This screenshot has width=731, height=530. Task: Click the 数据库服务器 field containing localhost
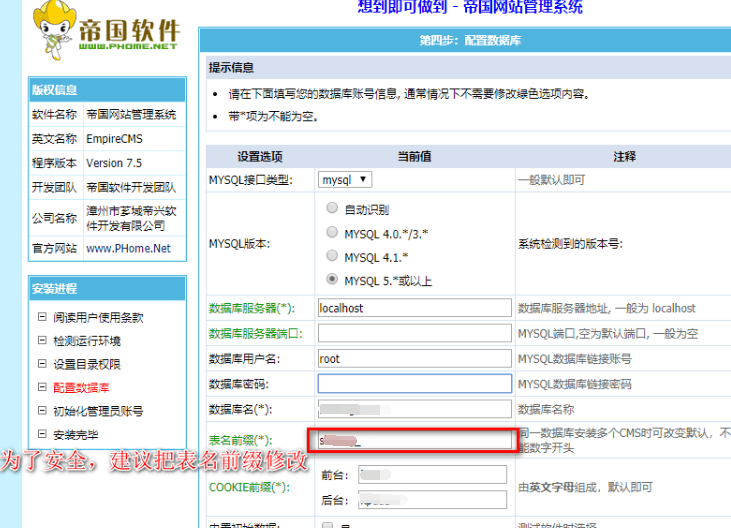414,309
